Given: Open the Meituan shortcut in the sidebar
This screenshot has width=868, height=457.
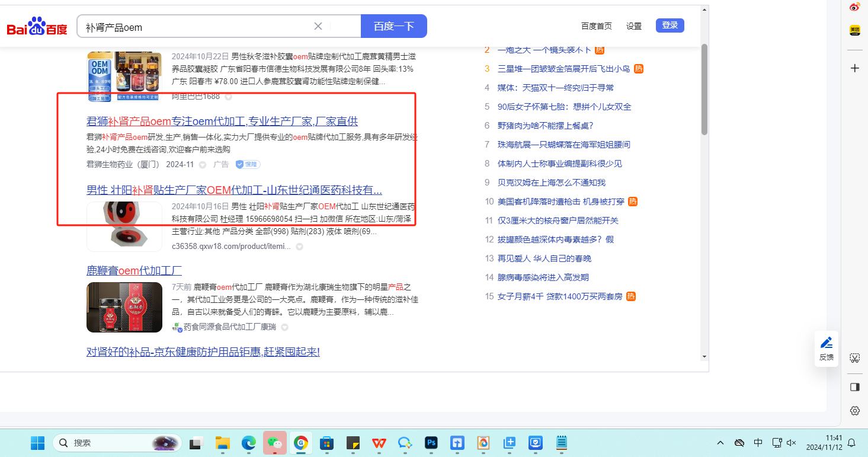Looking at the screenshot, I should 854,30.
